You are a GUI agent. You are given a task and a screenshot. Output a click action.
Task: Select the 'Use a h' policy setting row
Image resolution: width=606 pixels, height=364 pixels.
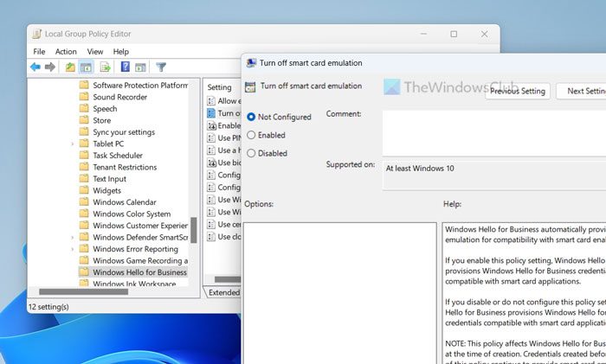223,150
